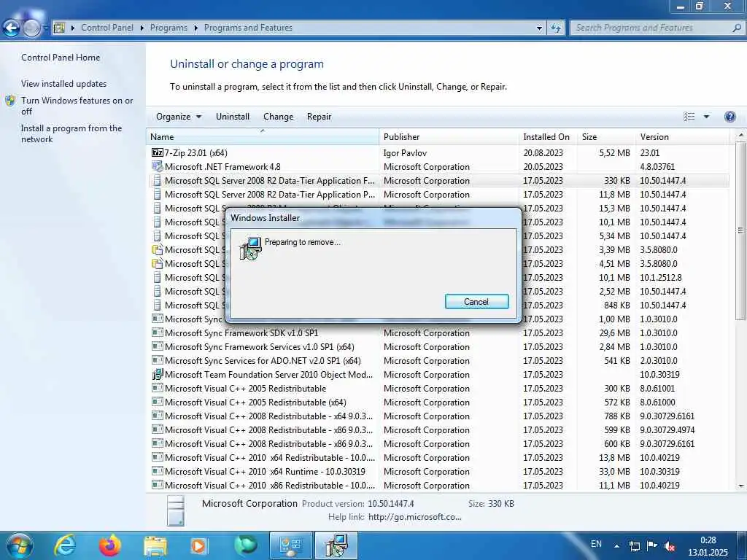Open the view options dropdown arrow
747x560 pixels.
click(x=706, y=117)
